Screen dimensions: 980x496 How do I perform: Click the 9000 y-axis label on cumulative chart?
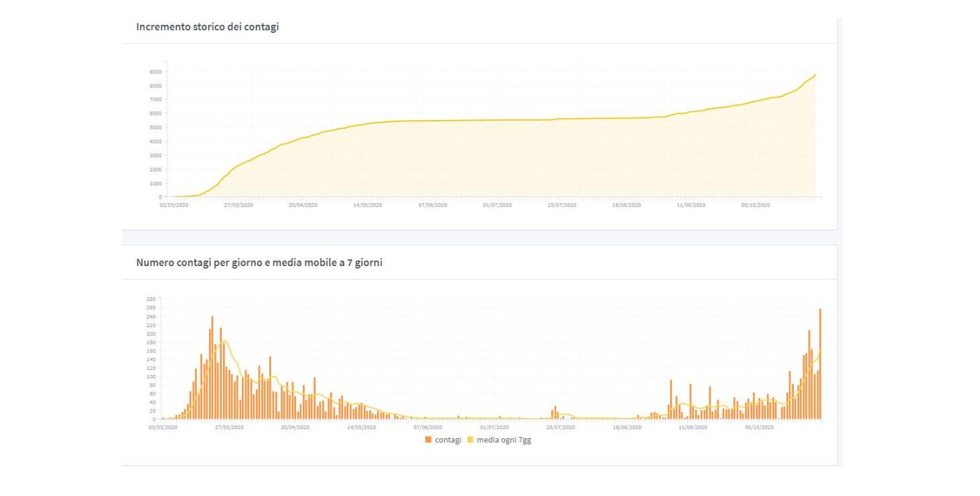[x=155, y=72]
